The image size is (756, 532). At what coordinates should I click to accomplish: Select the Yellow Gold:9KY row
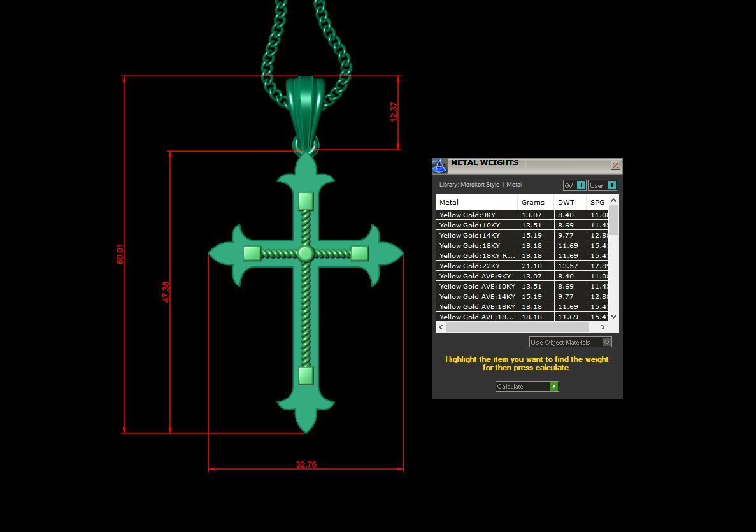(522, 215)
